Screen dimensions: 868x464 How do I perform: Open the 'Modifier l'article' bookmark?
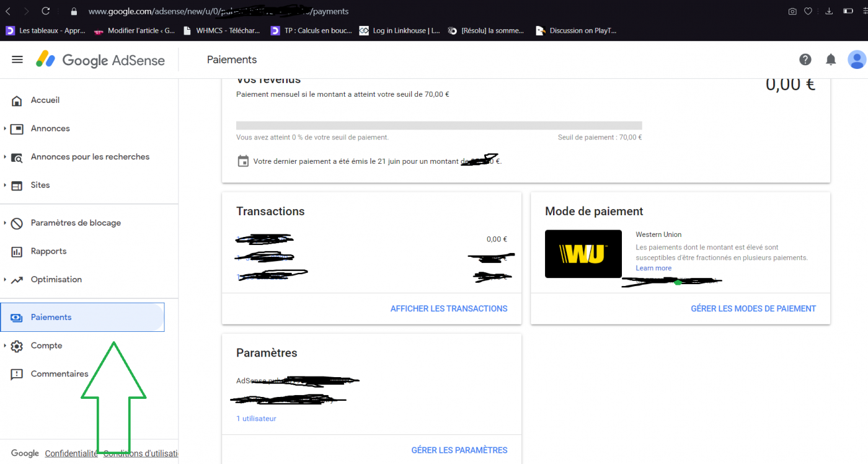point(135,30)
